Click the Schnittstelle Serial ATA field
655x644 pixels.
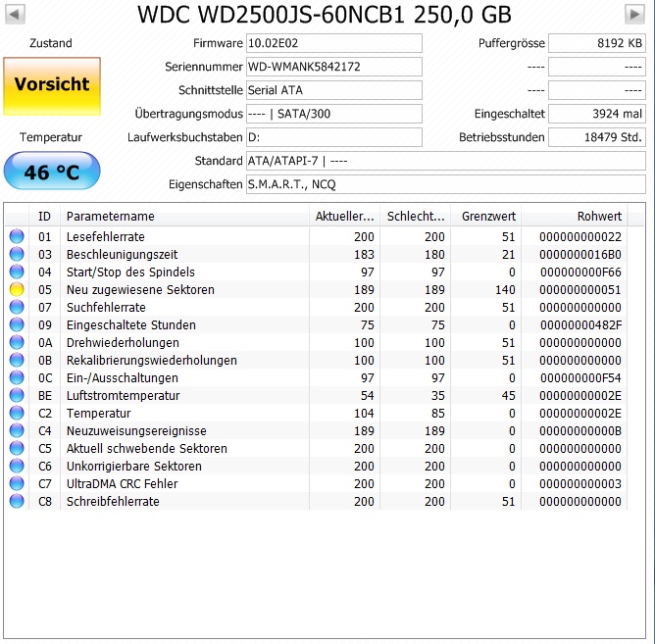pyautogui.click(x=334, y=90)
